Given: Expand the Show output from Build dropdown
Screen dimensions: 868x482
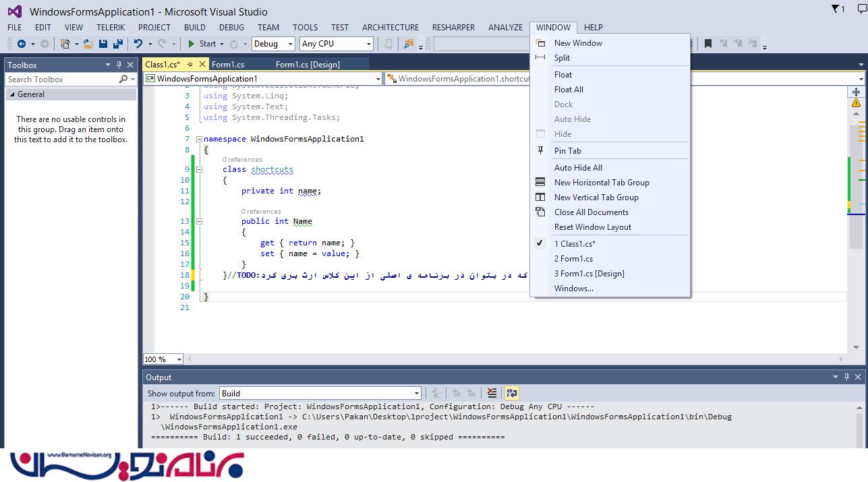Looking at the screenshot, I should tap(416, 394).
